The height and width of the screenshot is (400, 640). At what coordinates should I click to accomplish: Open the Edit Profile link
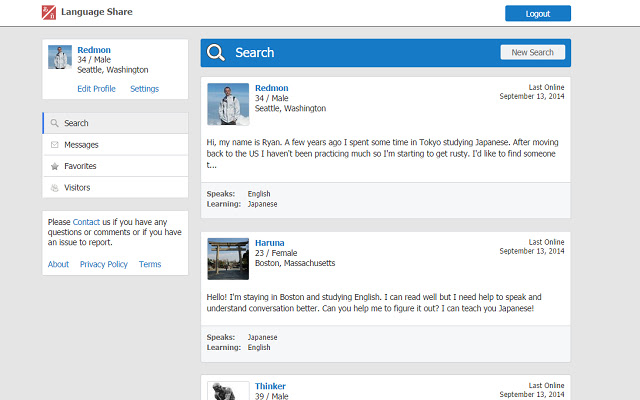point(96,89)
